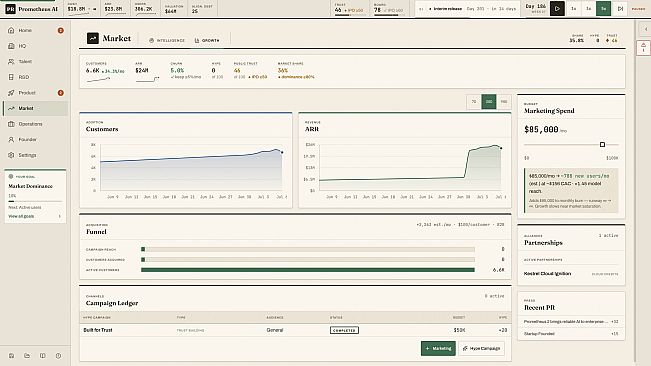The width and height of the screenshot is (651, 366).
Task: Open the Product section
Action: (x=35, y=93)
